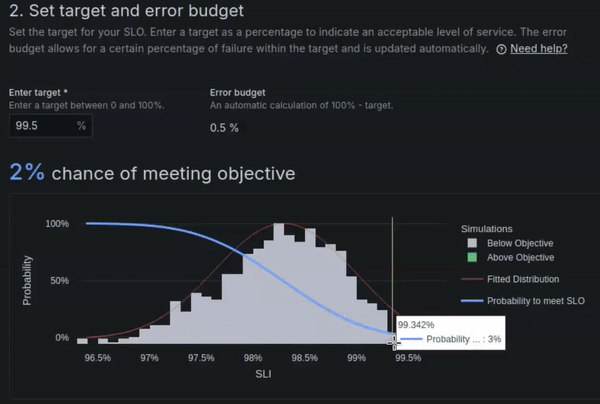Toggle the Probability to meet SLO legend label
Screen dimensions: 600x404
coord(536,301)
